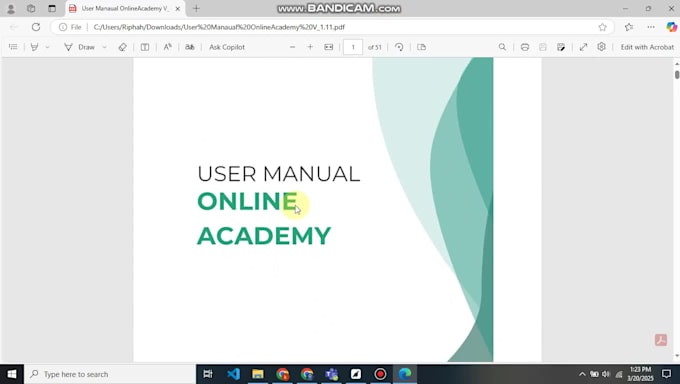Switch to Microsoft Edge on taskbar
The height and width of the screenshot is (384, 680).
[405, 374]
